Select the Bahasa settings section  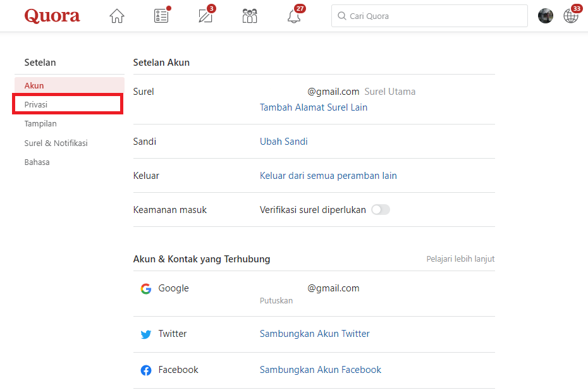coord(37,162)
